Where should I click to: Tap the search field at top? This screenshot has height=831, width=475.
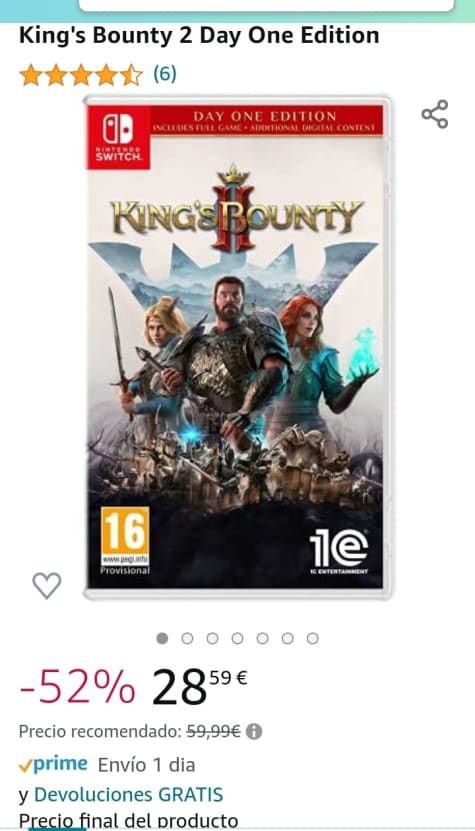point(267,5)
